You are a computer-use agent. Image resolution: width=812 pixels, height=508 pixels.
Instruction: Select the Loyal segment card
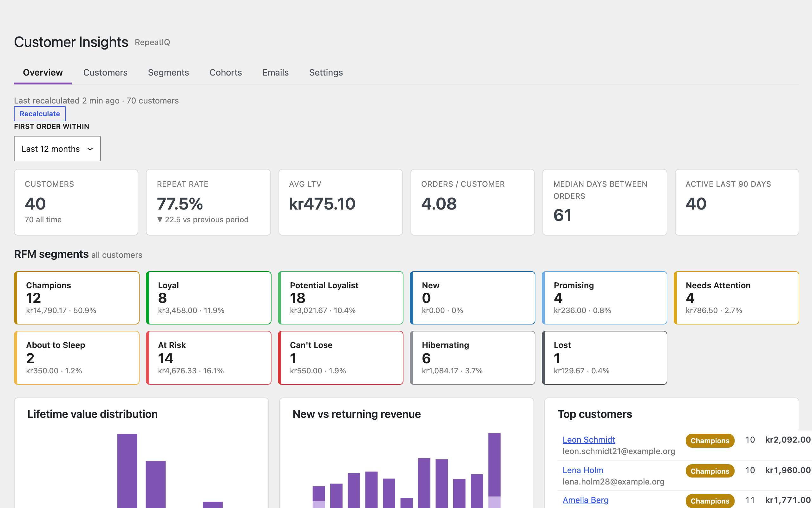pyautogui.click(x=209, y=298)
